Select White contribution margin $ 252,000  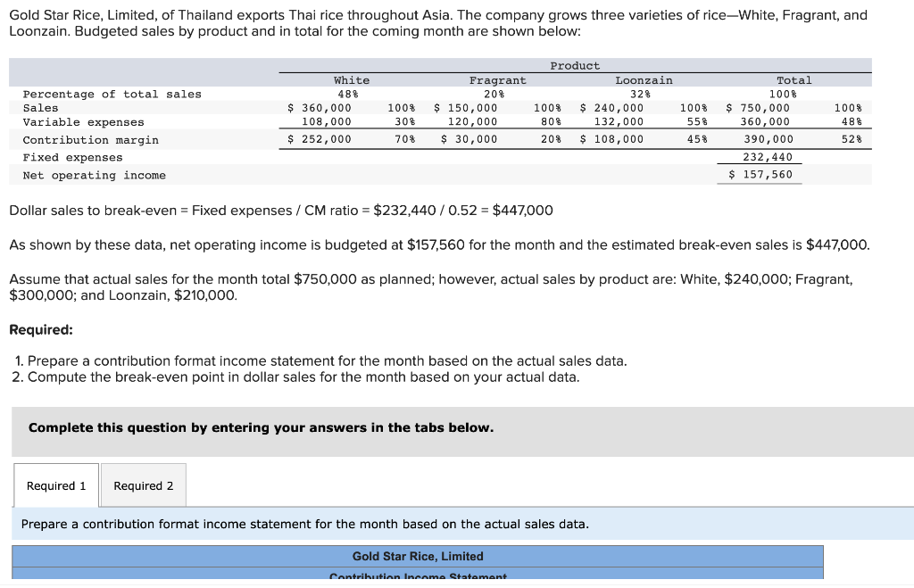click(320, 139)
